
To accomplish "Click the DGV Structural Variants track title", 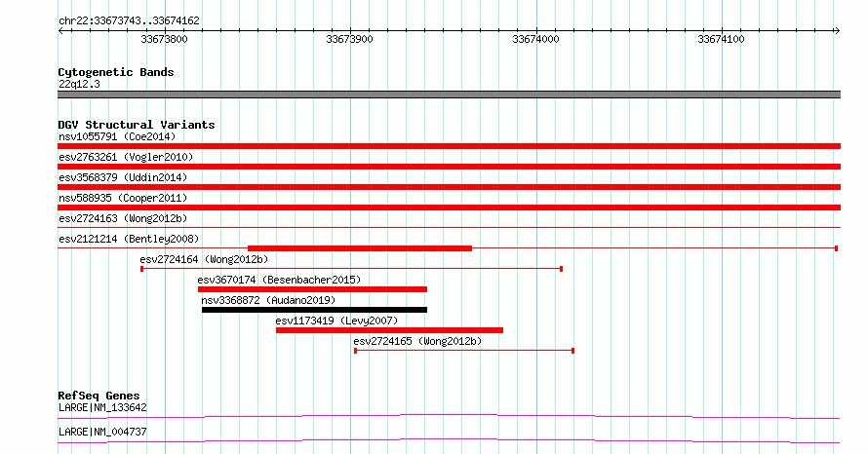I will [x=137, y=125].
